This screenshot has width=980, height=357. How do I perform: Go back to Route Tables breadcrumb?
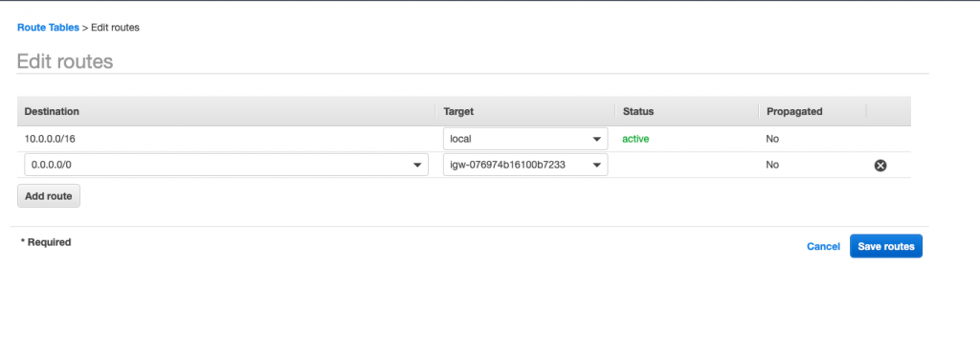point(48,28)
